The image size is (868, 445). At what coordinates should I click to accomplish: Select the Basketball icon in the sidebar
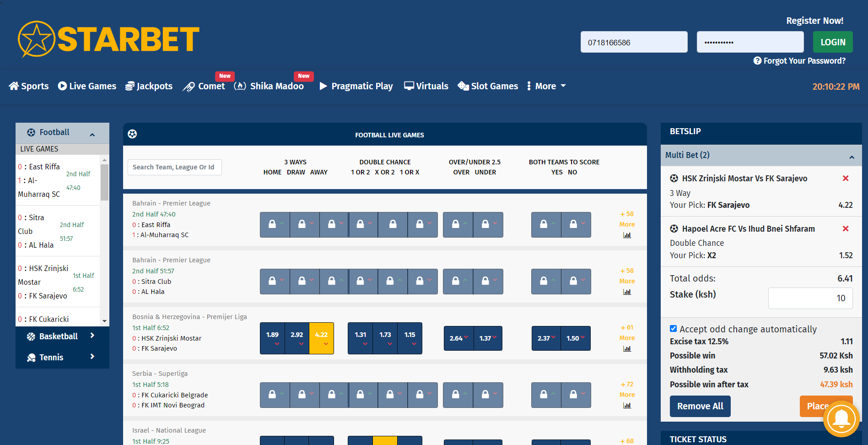[x=31, y=336]
